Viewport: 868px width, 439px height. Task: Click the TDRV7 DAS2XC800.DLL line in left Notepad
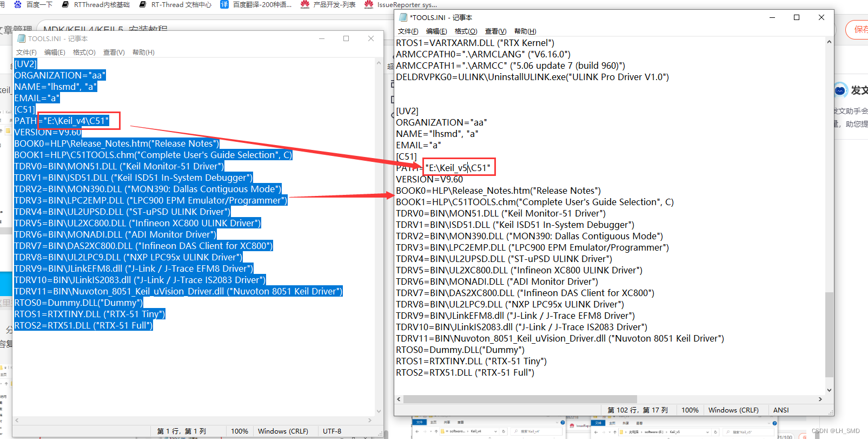coord(143,246)
